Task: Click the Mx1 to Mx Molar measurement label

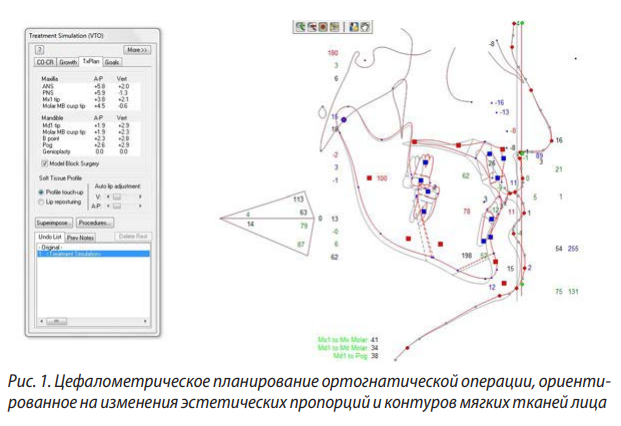Action: click(343, 340)
